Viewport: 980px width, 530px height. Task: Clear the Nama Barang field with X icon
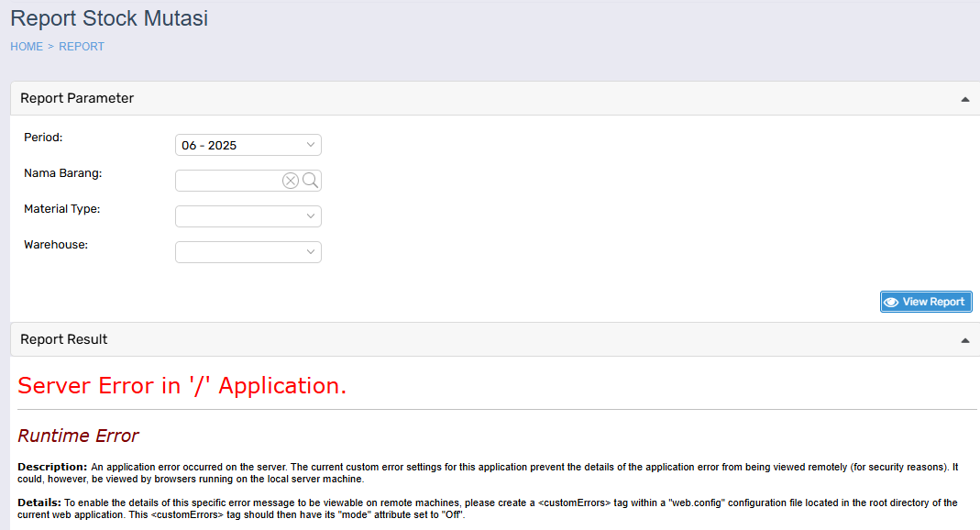[x=291, y=181]
